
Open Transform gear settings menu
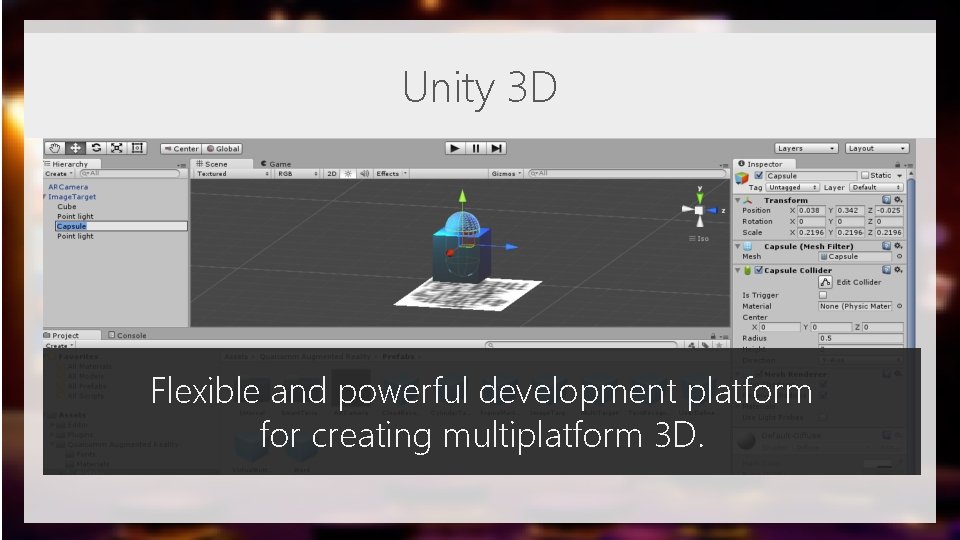tap(898, 200)
